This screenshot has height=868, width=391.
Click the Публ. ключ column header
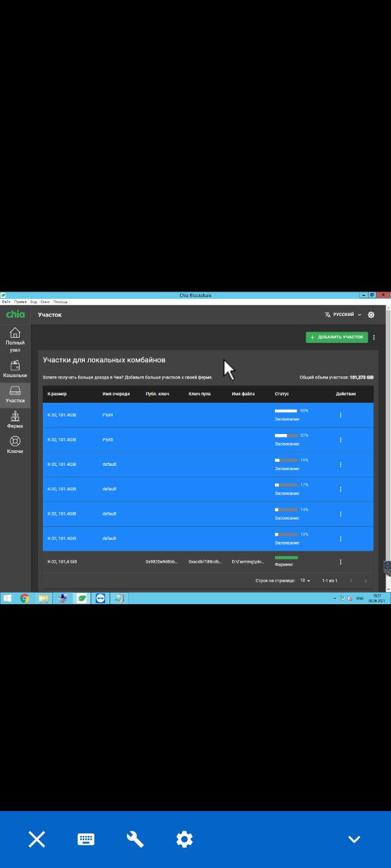click(x=157, y=394)
